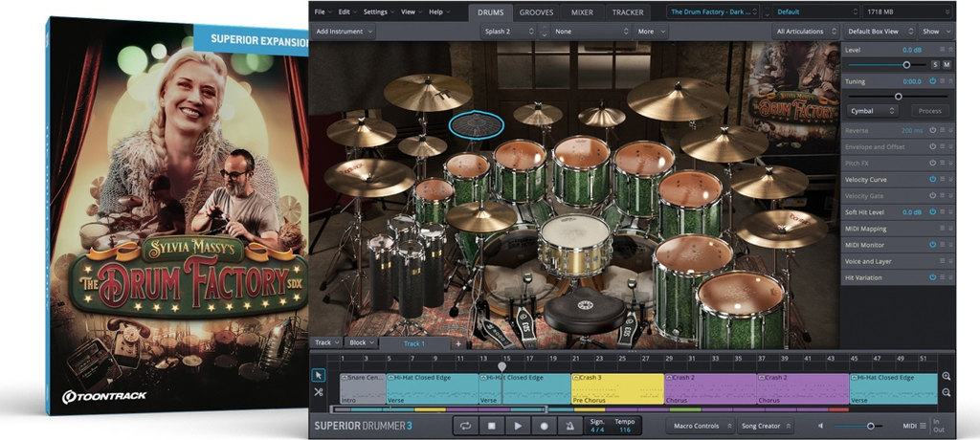Click the Process button

(929, 111)
